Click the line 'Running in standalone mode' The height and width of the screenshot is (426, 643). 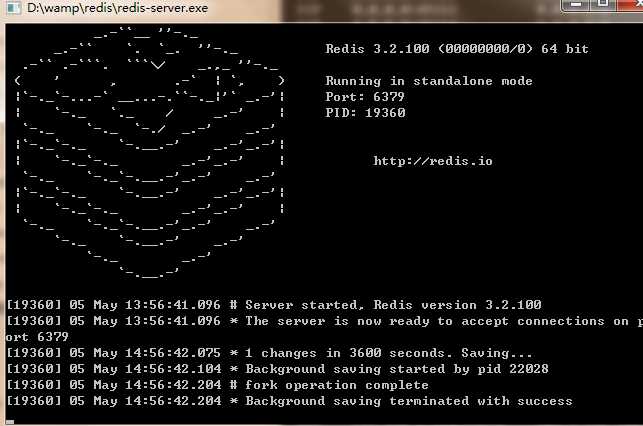click(x=429, y=81)
